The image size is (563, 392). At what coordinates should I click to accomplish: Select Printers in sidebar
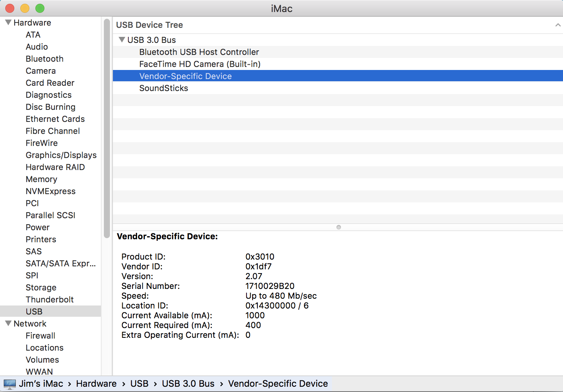click(41, 239)
